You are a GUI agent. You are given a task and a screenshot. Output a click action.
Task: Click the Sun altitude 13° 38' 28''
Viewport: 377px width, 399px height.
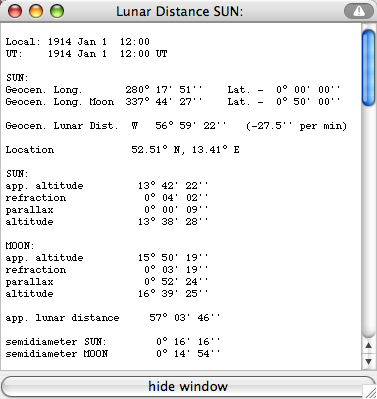[x=173, y=222]
